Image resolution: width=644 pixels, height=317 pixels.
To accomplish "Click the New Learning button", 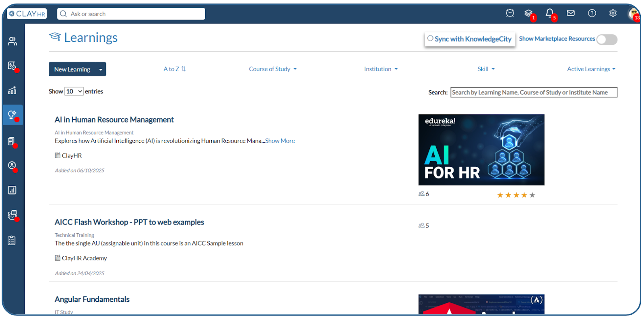I will 72,69.
